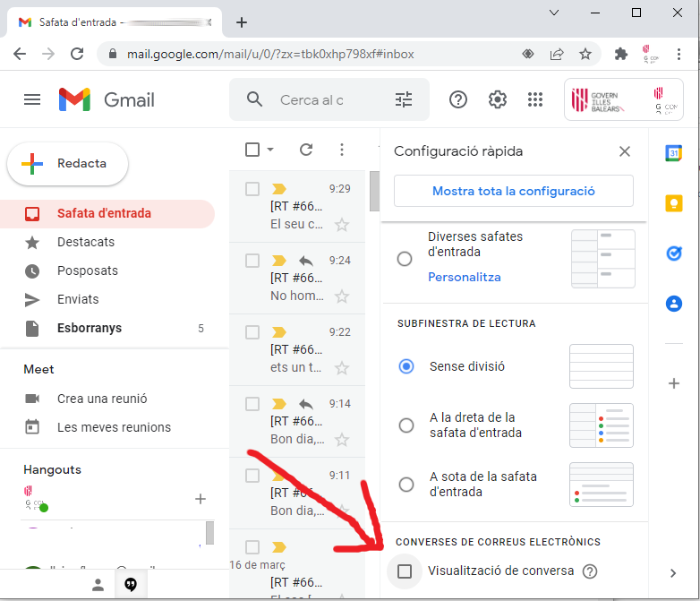This screenshot has width=700, height=601.
Task: Click the 'Mostra tota la configuració' button
Action: (513, 191)
